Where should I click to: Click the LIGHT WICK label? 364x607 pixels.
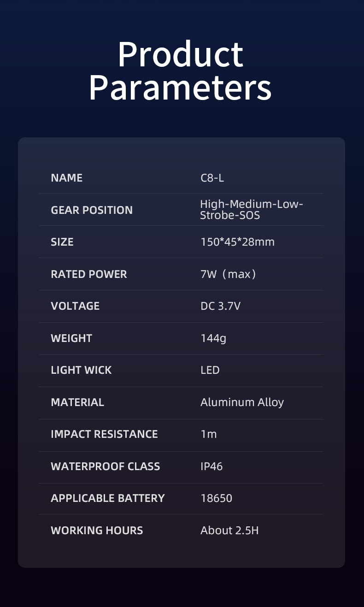point(81,370)
